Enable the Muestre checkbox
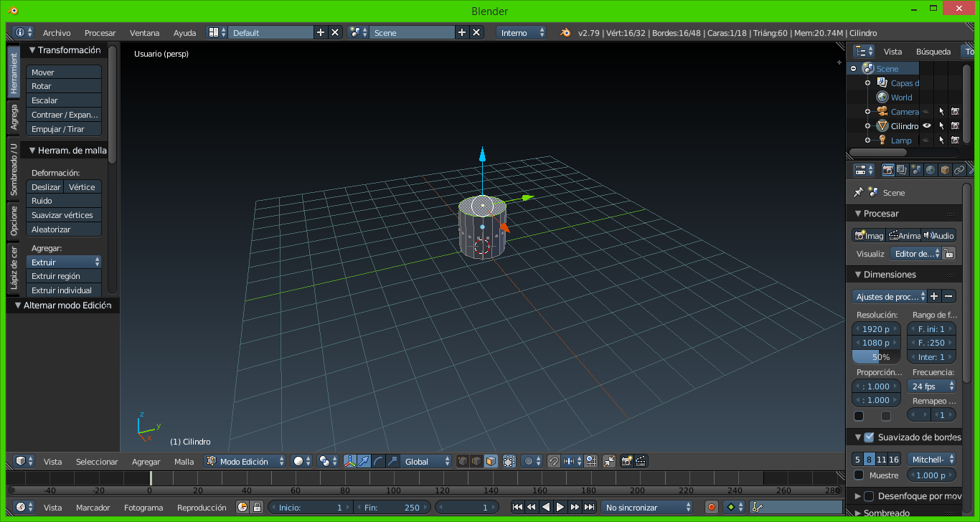The width and height of the screenshot is (980, 522). click(x=859, y=475)
